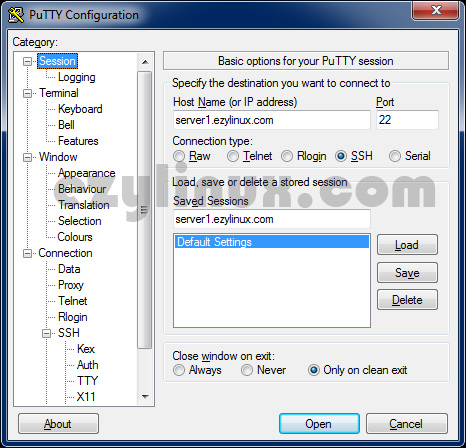Click the About button
Image resolution: width=466 pixels, height=448 pixels.
(58, 424)
